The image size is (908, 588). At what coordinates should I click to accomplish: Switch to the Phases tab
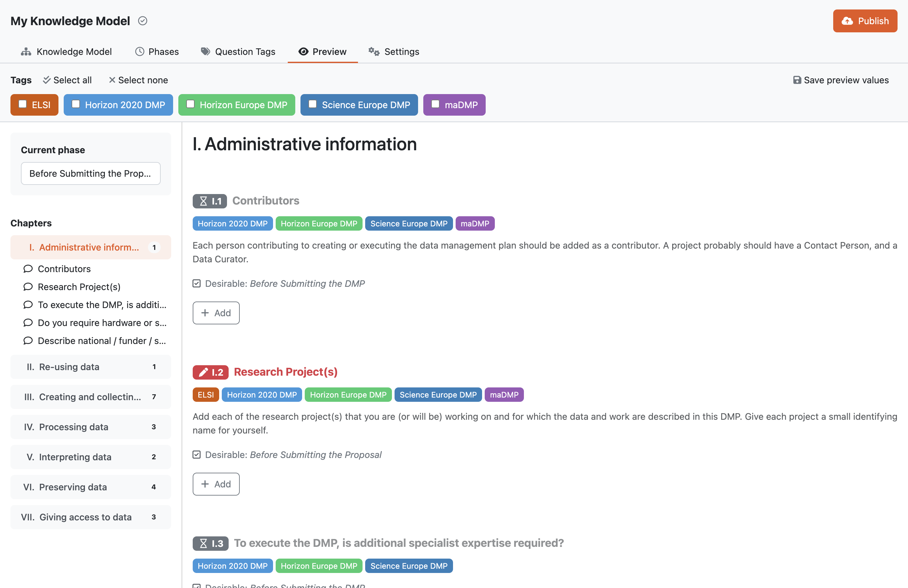coord(157,52)
